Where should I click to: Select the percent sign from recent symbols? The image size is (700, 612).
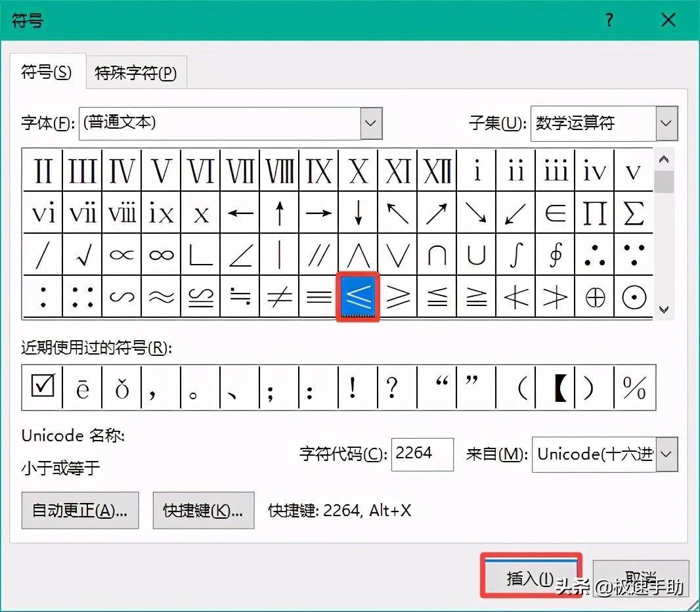click(x=634, y=387)
